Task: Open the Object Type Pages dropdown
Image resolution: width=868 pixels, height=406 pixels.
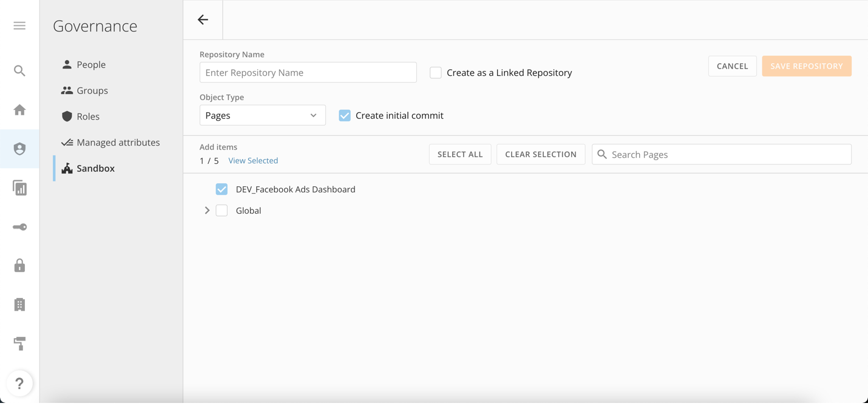Action: pos(262,115)
